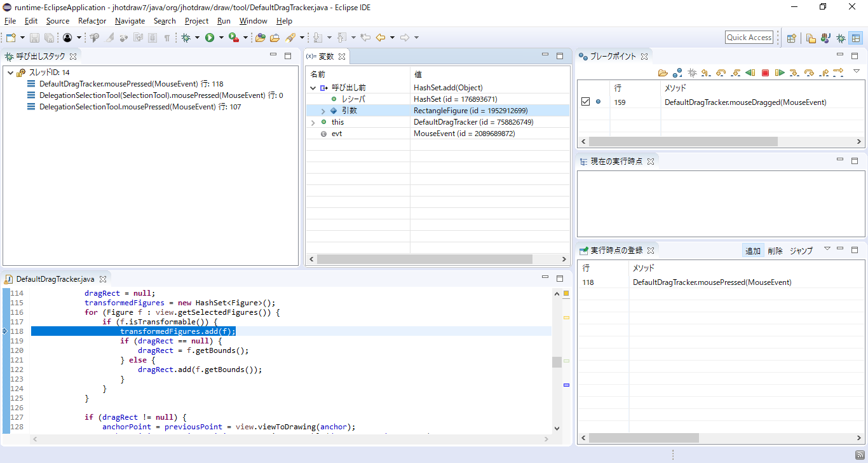
Task: Select the DefaultDragTracker.java editor tab
Action: tap(55, 279)
